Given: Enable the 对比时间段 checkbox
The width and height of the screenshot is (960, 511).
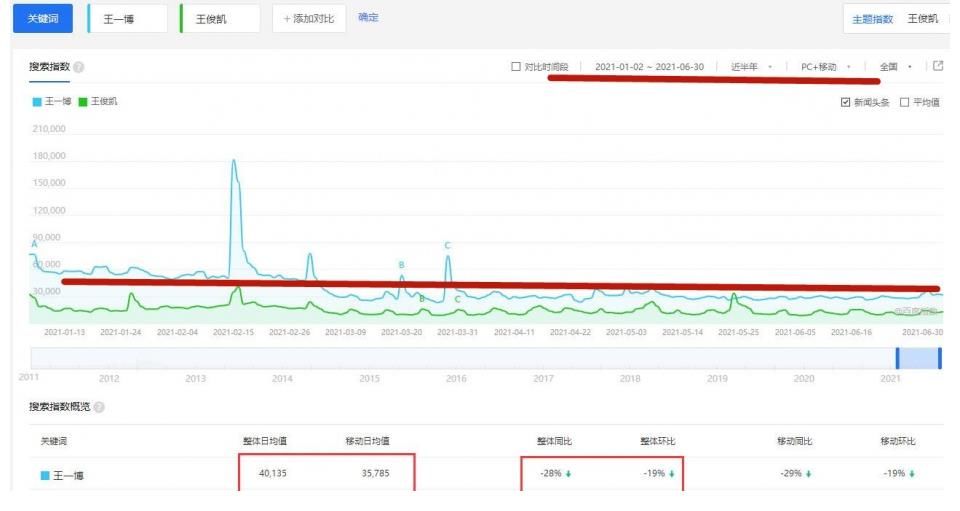Looking at the screenshot, I should tap(516, 66).
